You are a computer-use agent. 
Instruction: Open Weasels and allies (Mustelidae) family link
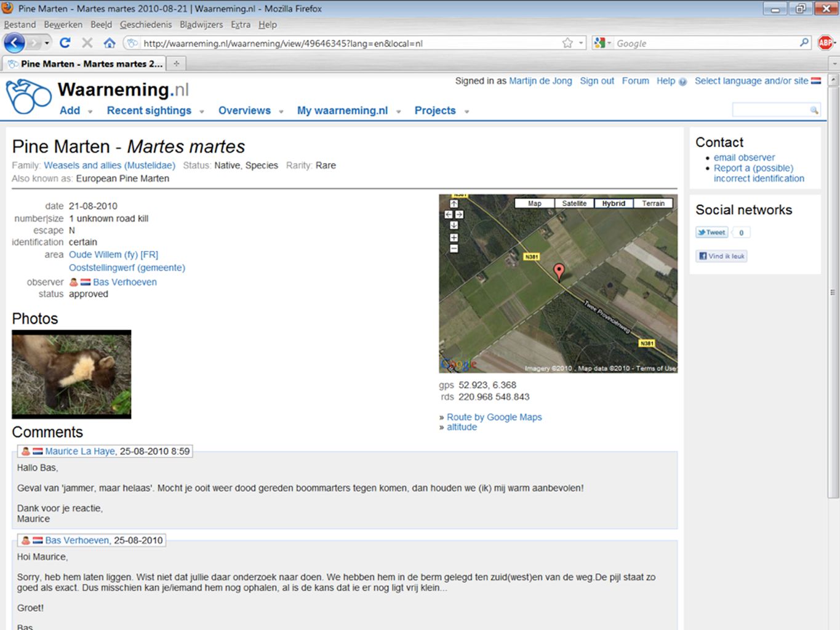tap(110, 165)
